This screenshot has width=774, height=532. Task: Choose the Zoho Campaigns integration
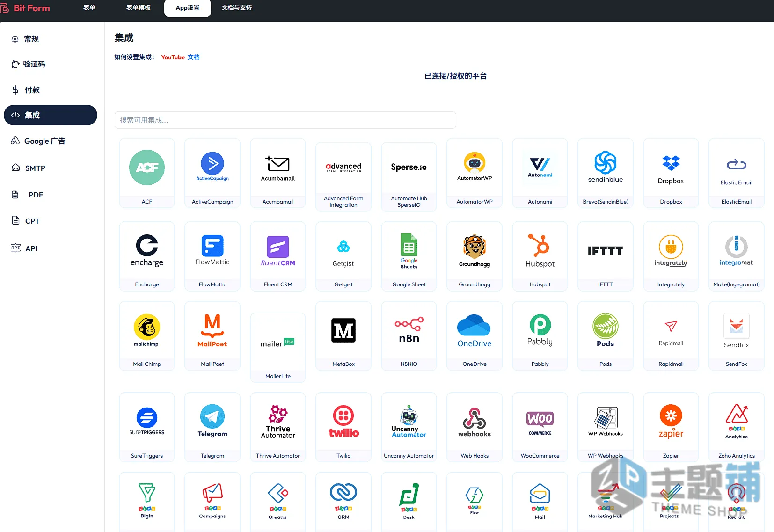(212, 502)
